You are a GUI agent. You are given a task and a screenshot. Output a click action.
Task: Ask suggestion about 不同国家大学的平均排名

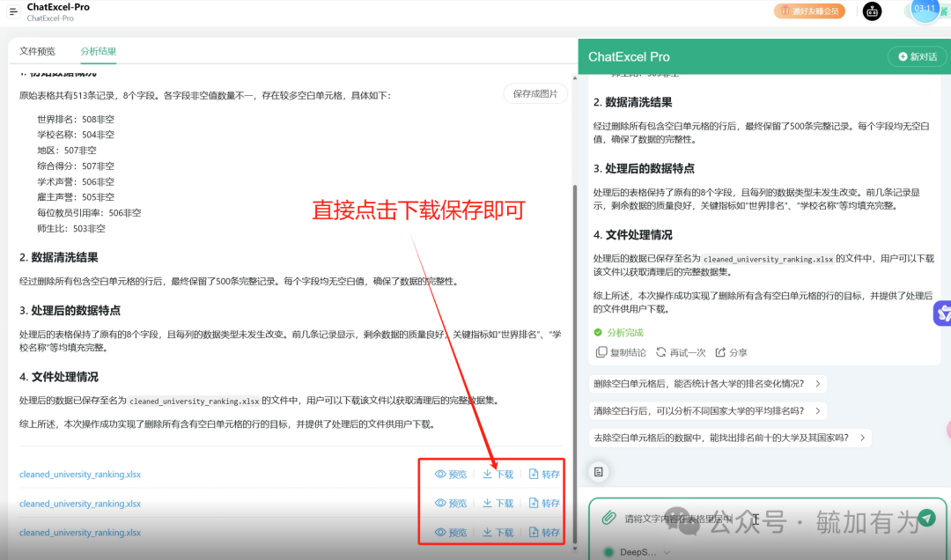tap(708, 410)
